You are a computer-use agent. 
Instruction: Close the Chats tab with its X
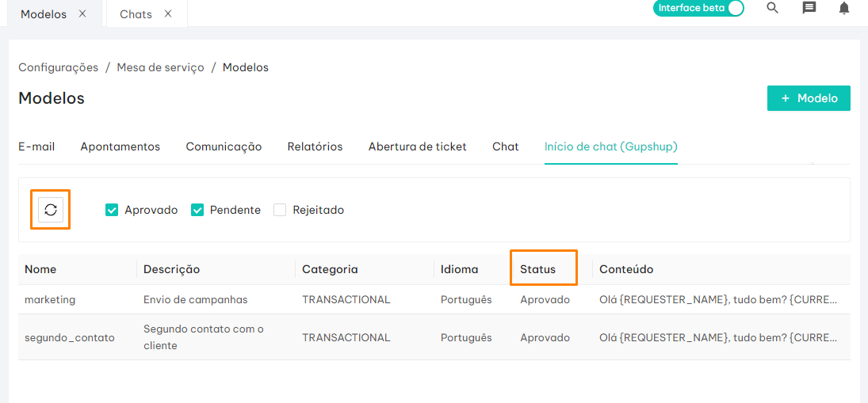(168, 13)
